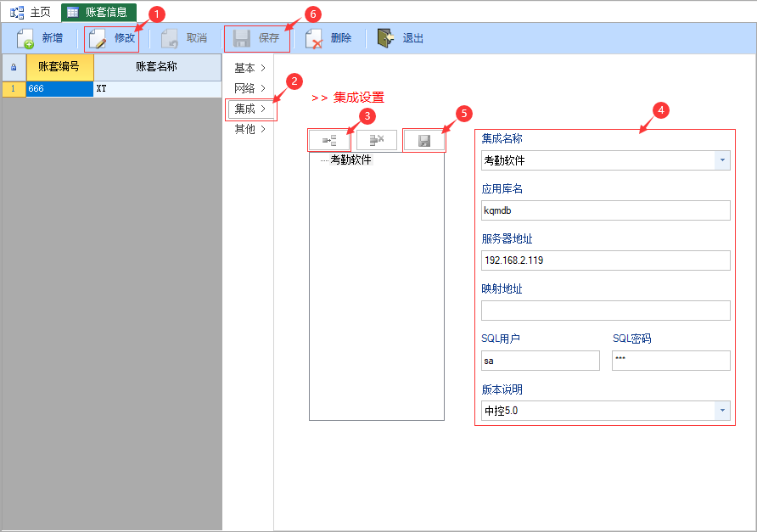Select 考勤软件 in the integration tree
757x532 pixels.
click(x=351, y=160)
